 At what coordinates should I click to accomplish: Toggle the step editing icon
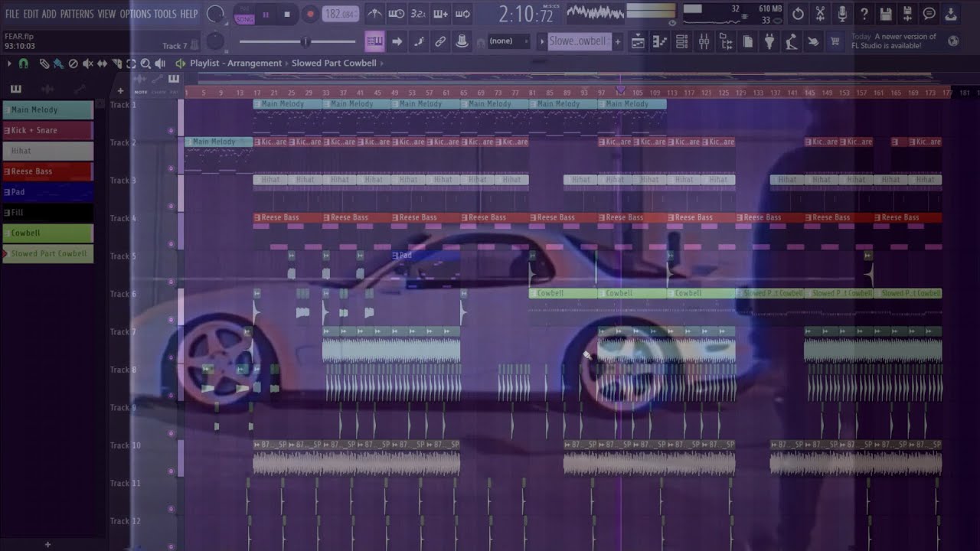point(419,41)
